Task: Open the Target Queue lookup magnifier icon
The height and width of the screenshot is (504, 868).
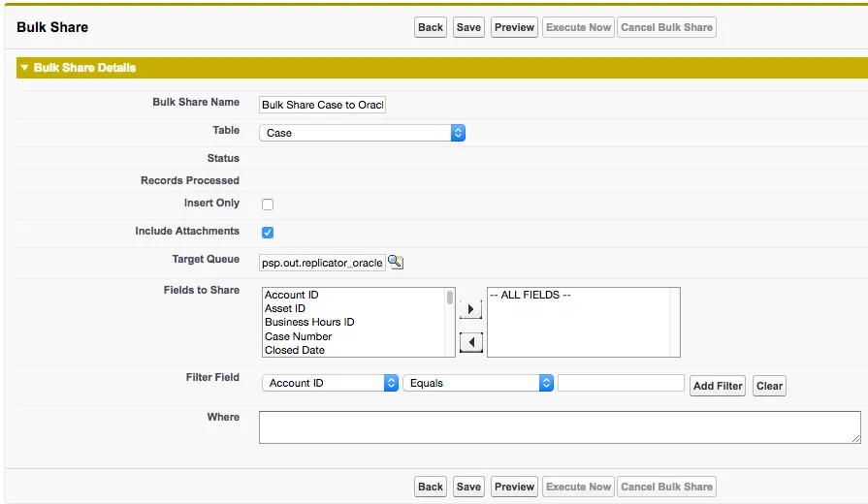Action: pyautogui.click(x=396, y=262)
